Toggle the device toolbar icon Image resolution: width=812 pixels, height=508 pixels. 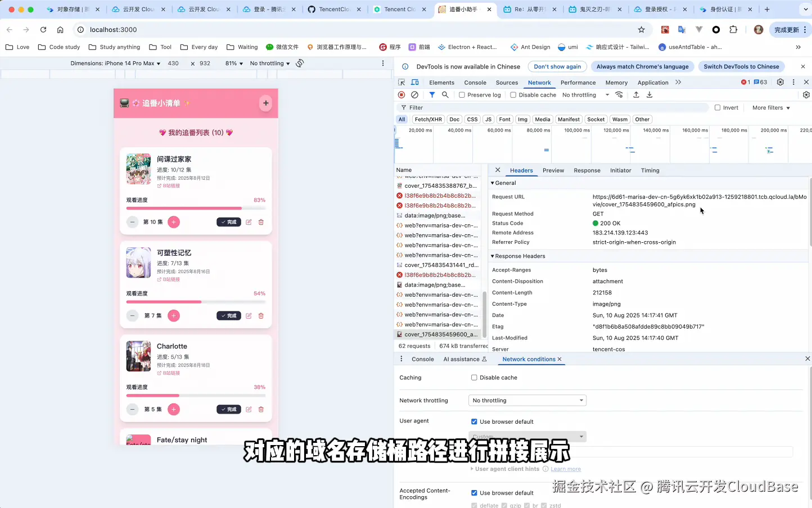pos(415,82)
